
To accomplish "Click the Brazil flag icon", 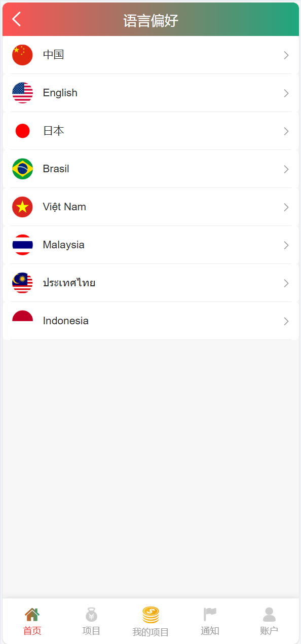I will tap(22, 169).
